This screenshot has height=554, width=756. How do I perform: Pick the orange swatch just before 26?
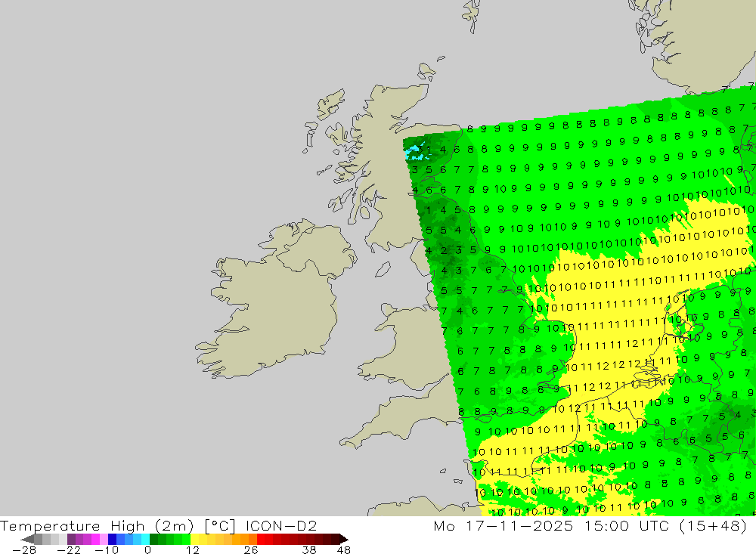pos(253,540)
